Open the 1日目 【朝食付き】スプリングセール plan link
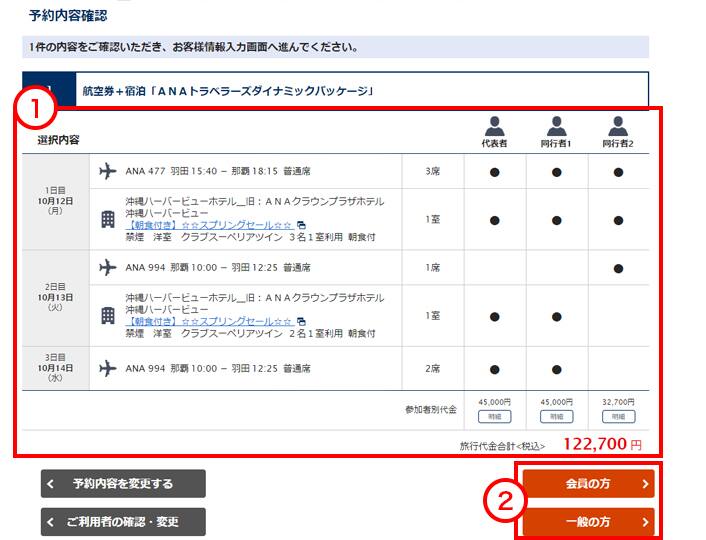Image resolution: width=706 pixels, height=540 pixels. (209, 225)
